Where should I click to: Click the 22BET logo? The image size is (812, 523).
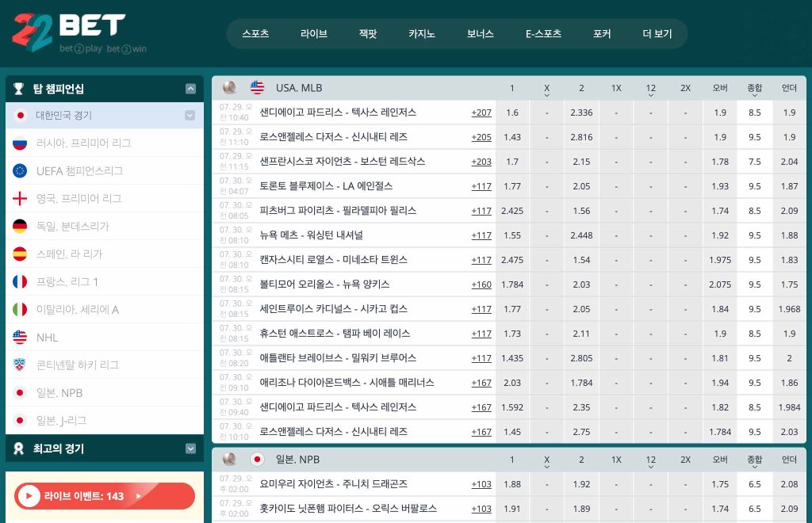(x=79, y=32)
